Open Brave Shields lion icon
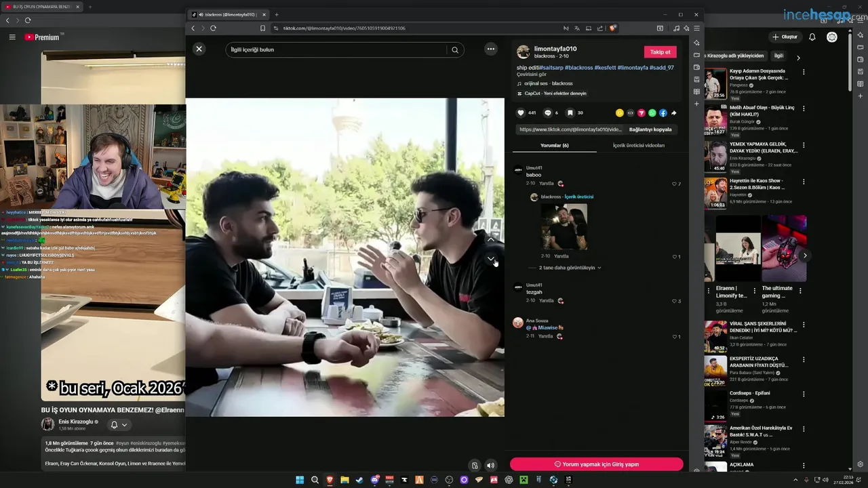The image size is (868, 488). tap(612, 28)
